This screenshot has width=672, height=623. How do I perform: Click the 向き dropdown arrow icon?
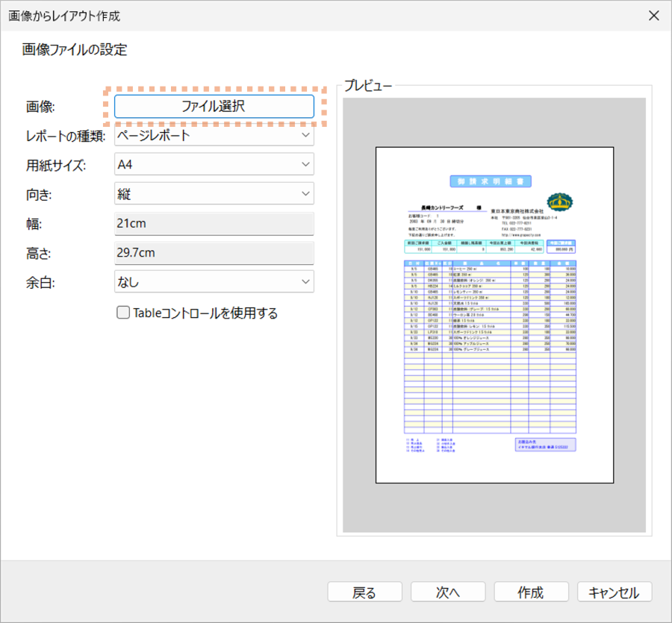[x=304, y=193]
